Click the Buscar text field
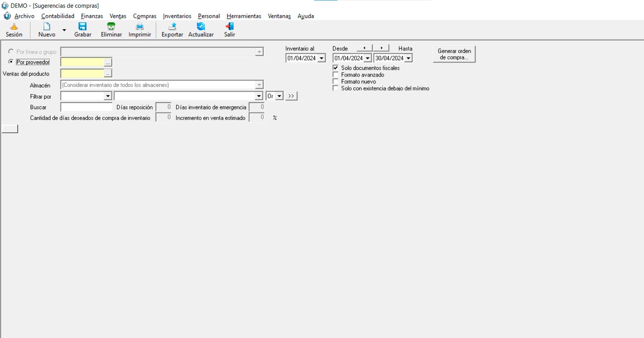This screenshot has height=338, width=644. point(86,107)
